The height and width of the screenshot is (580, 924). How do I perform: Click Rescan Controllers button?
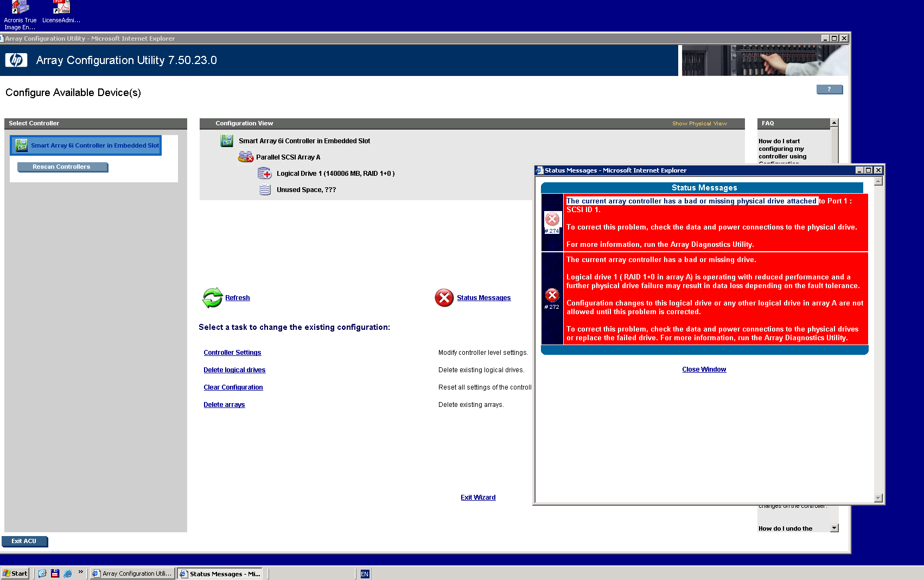click(x=62, y=167)
